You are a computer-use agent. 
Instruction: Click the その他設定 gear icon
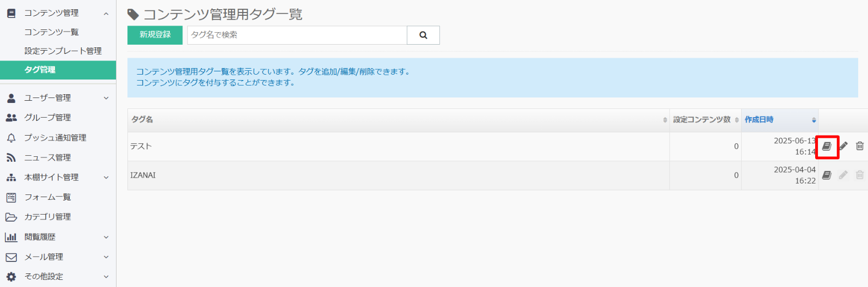tap(11, 277)
